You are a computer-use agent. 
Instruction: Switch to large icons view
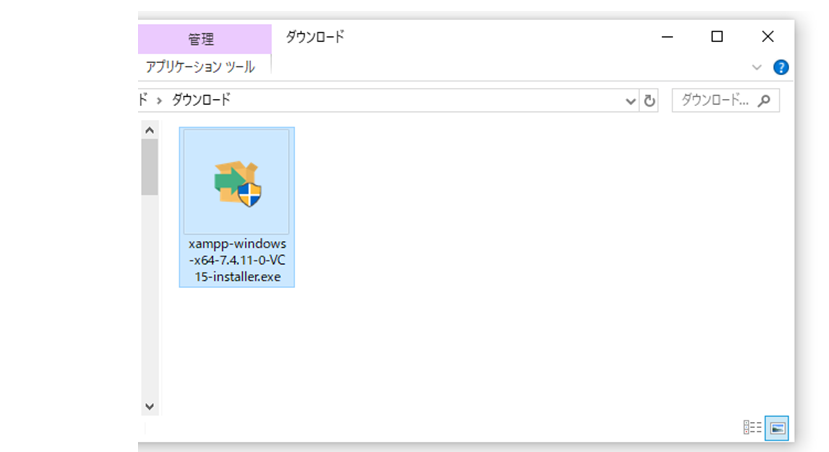point(777,428)
